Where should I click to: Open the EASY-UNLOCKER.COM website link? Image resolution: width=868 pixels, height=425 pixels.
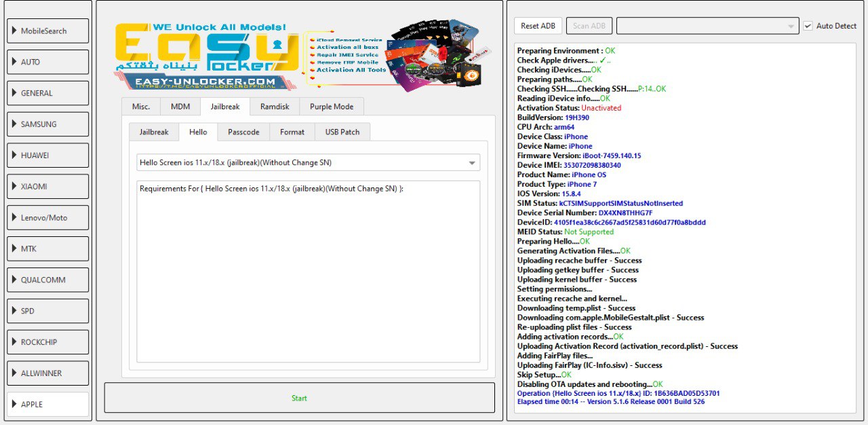click(205, 82)
